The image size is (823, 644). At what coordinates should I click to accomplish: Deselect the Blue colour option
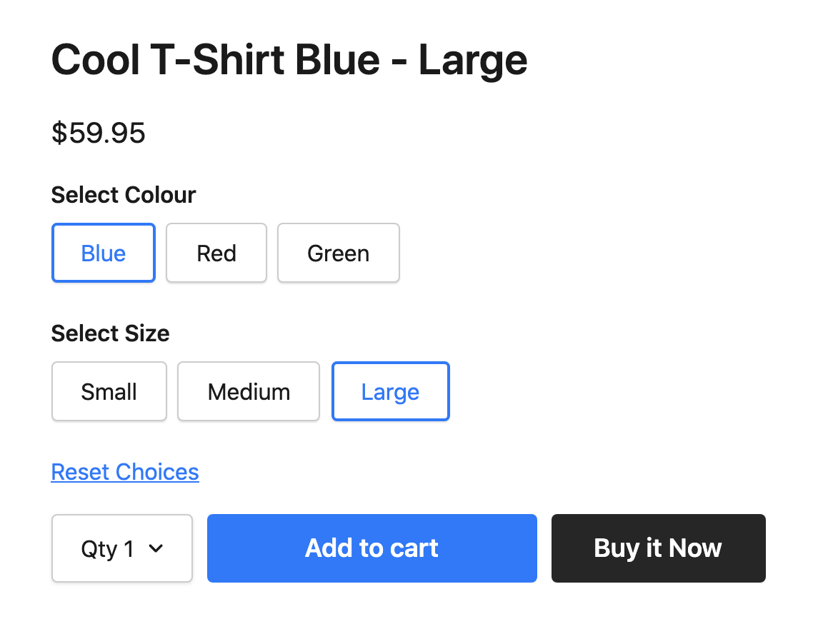tap(103, 253)
